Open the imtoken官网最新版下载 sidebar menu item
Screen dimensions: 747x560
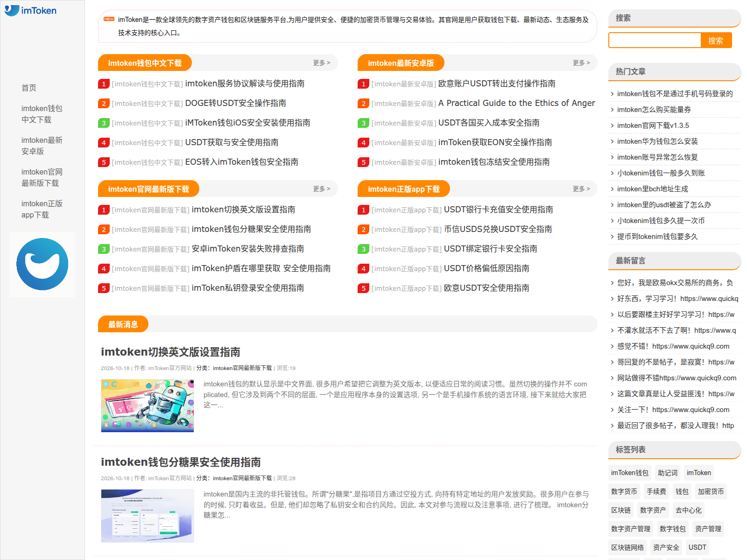42,177
